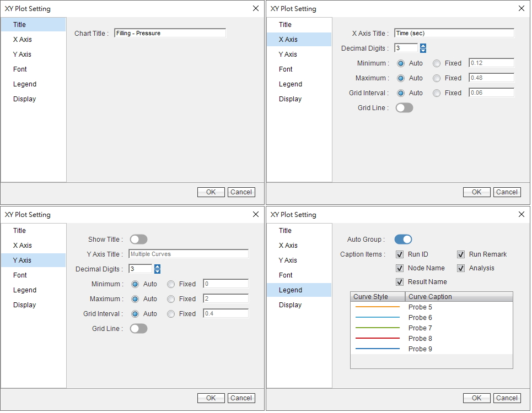Enable the Show Title toggle

point(138,240)
